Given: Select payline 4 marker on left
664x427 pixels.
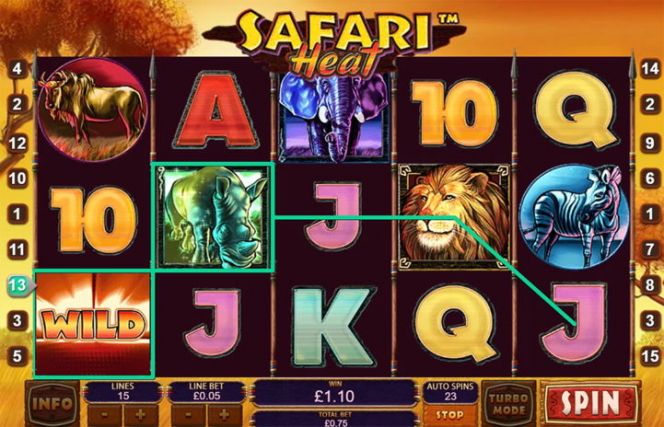Looking at the screenshot, I should click(17, 69).
